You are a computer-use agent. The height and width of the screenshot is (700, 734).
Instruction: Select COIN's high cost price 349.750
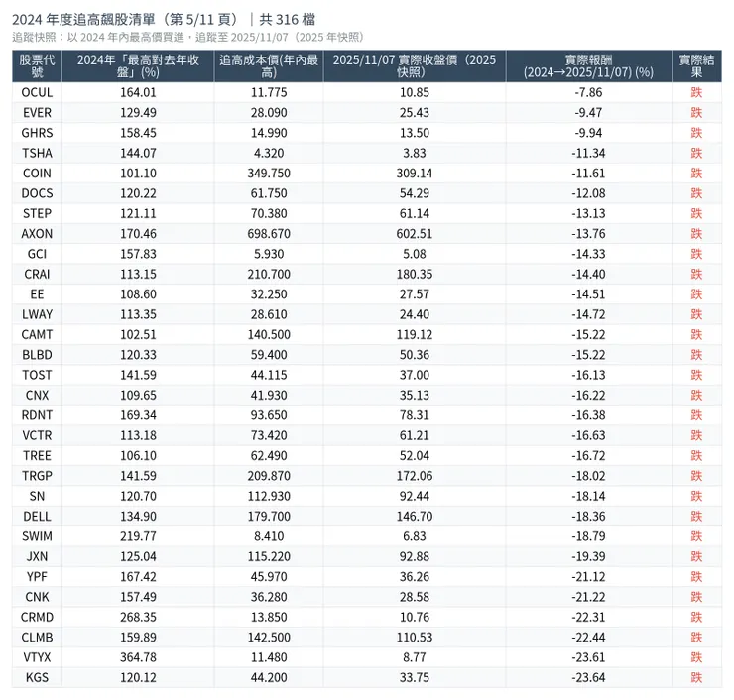click(269, 174)
